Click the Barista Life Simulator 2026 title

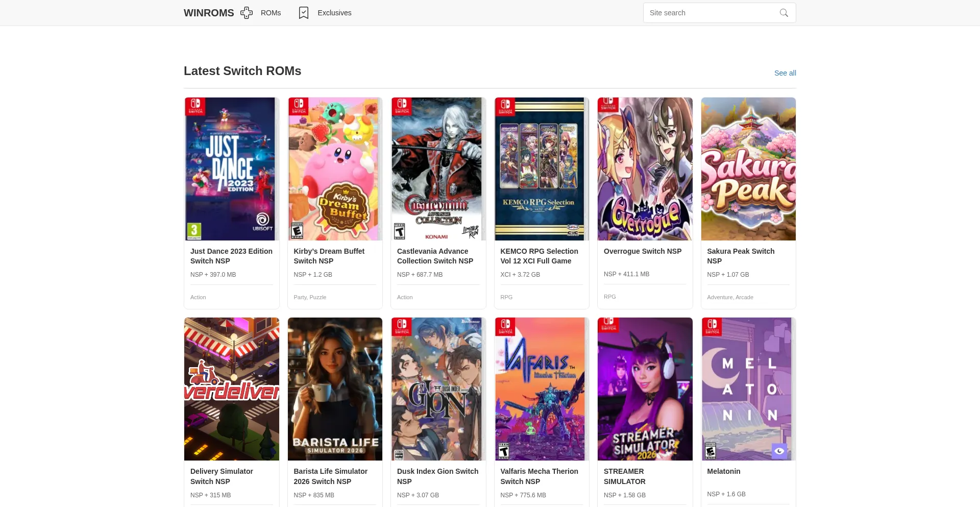pyautogui.click(x=331, y=476)
